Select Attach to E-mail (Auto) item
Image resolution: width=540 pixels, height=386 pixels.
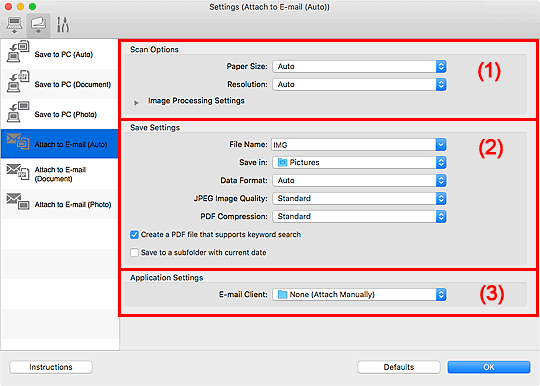click(60, 144)
